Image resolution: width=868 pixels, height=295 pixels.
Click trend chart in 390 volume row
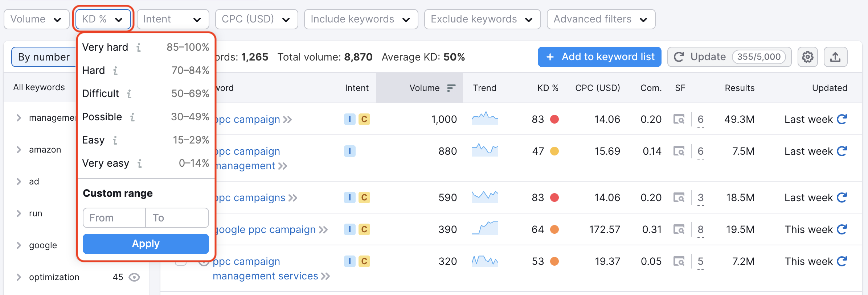pos(485,228)
